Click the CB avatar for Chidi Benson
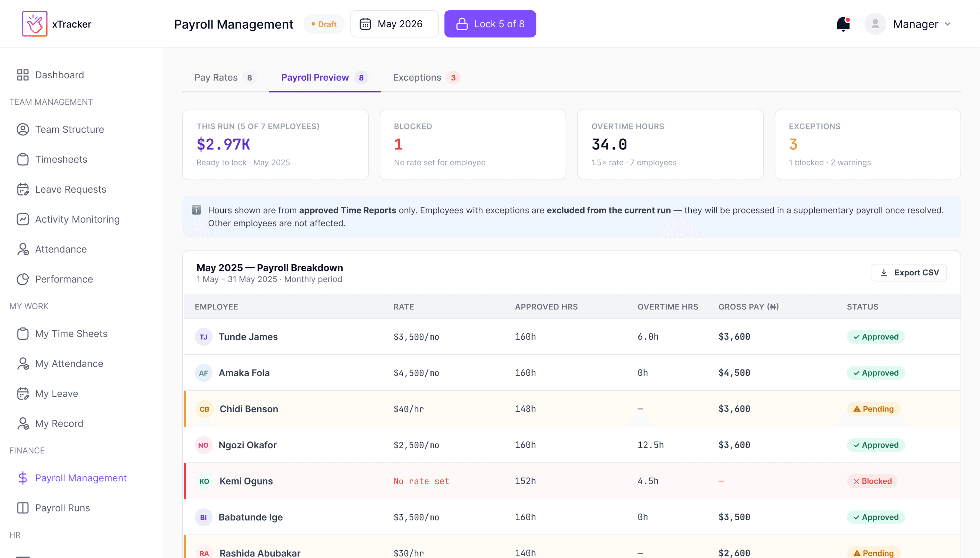980x558 pixels. coord(204,409)
